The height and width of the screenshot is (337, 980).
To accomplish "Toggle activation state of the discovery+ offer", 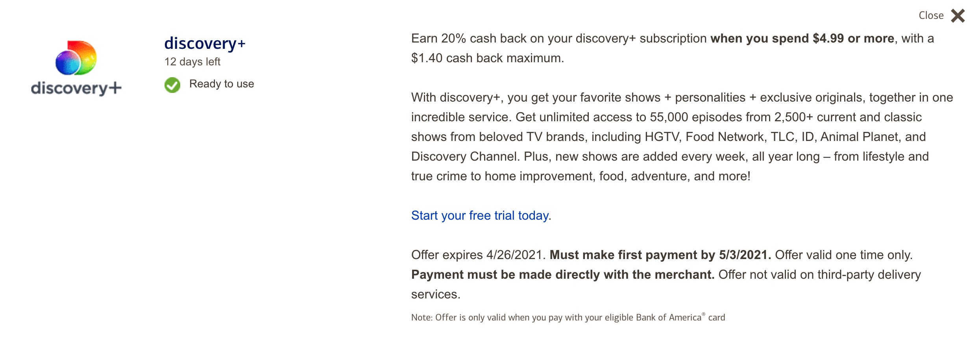I will pyautogui.click(x=173, y=84).
